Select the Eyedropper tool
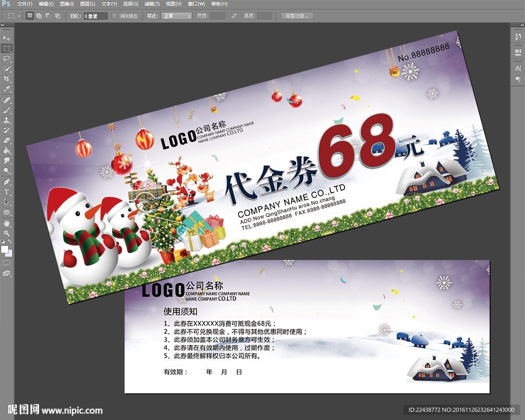Screen dimensions: 525x420 (7, 89)
